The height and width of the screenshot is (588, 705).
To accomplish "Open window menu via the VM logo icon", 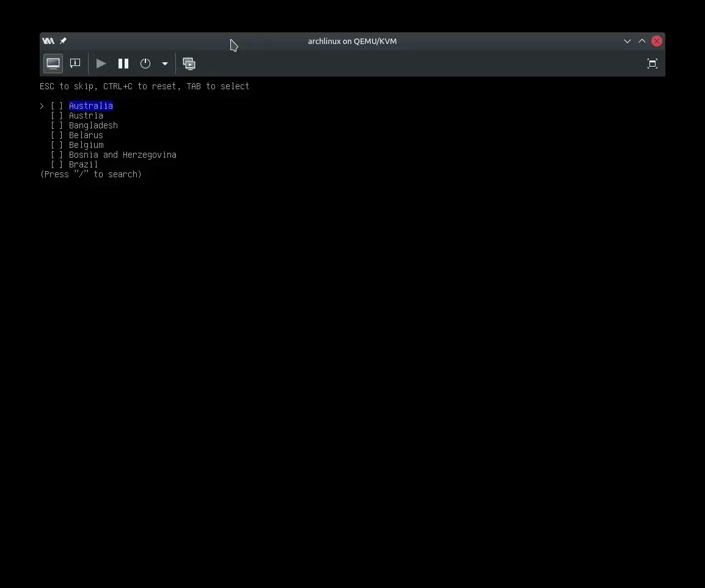I will (x=48, y=41).
